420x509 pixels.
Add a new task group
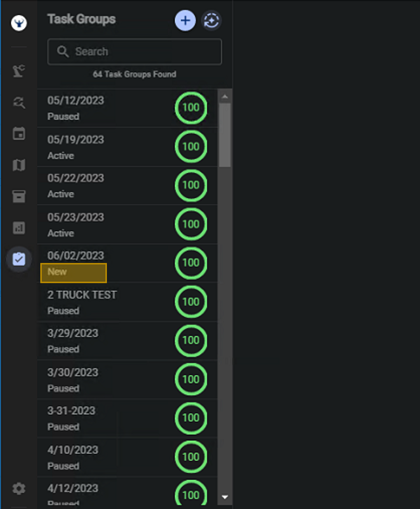185,20
